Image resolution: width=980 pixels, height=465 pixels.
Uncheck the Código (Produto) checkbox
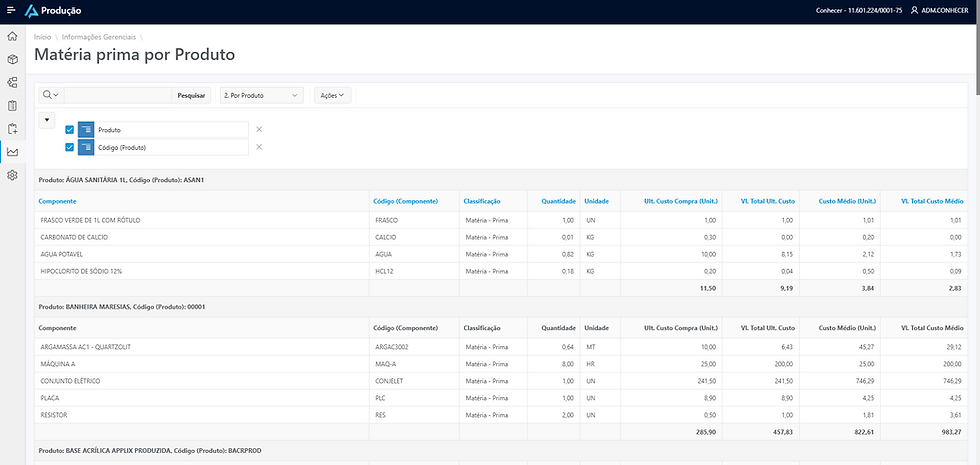point(69,148)
